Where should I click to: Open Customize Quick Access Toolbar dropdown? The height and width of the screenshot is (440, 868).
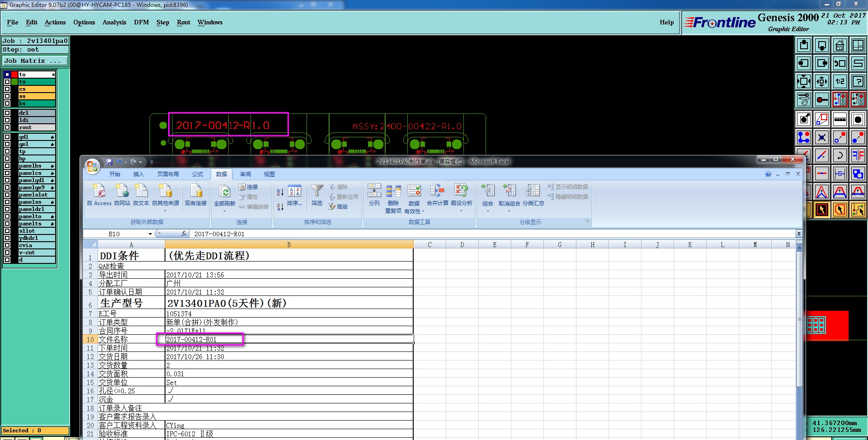click(151, 162)
